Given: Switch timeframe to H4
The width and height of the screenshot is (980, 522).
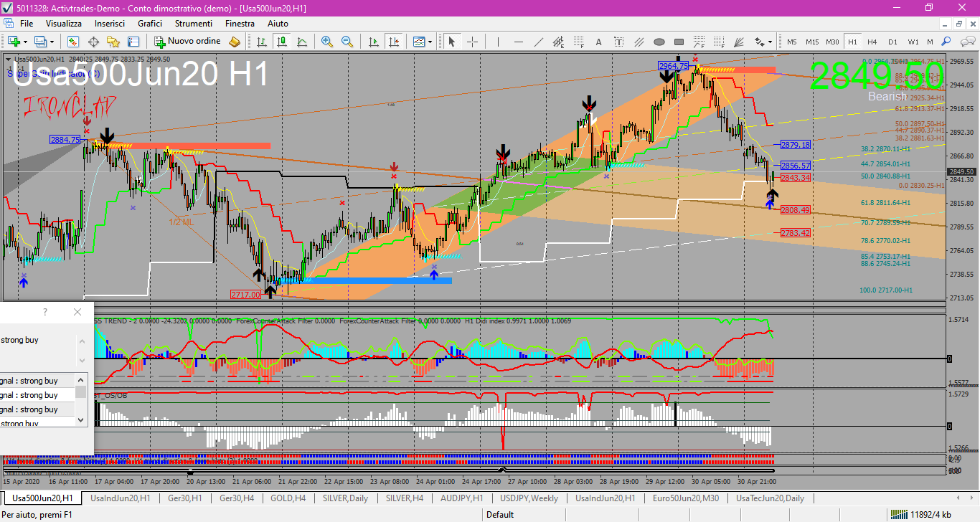Looking at the screenshot, I should coord(872,42).
